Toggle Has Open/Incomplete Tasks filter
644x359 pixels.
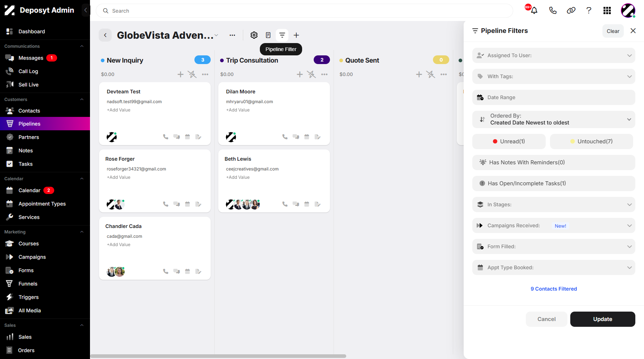point(554,183)
